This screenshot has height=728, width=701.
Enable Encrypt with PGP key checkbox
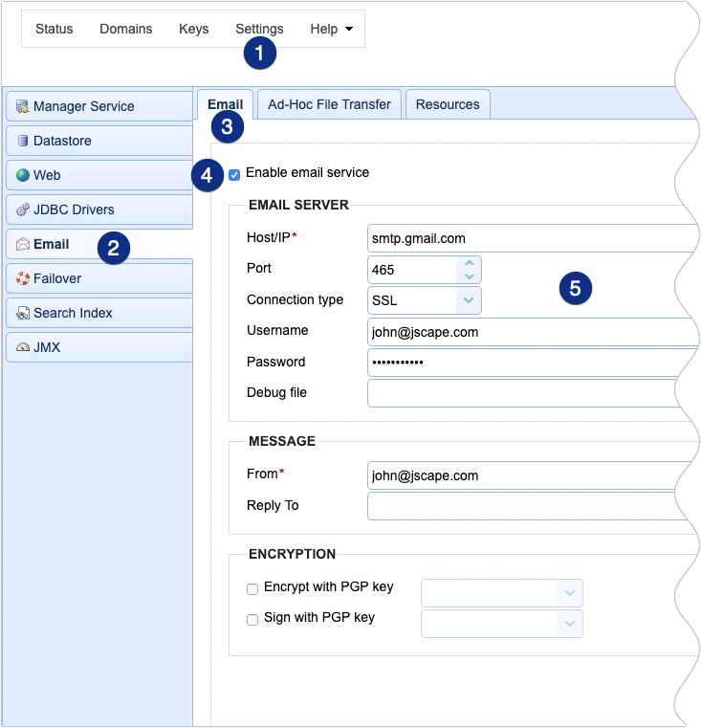[x=252, y=589]
